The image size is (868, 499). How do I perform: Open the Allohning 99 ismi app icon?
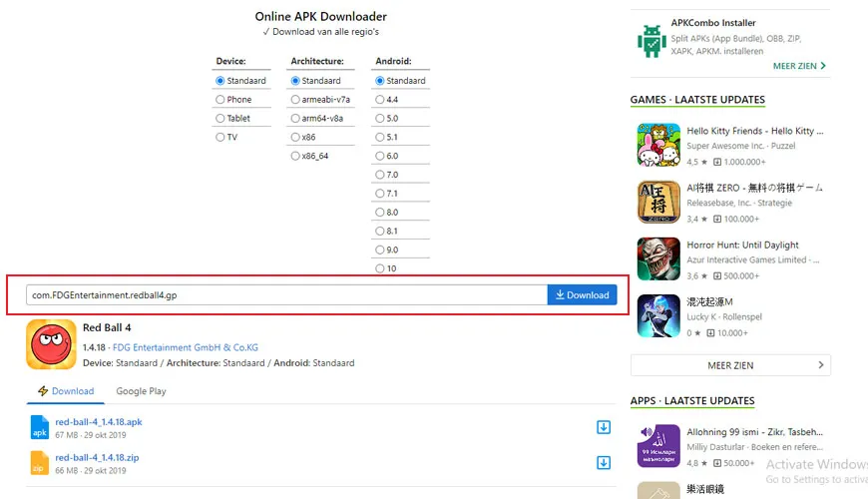point(658,446)
